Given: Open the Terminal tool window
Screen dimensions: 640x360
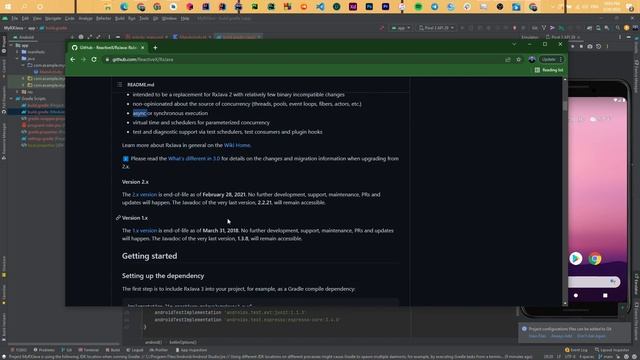Looking at the screenshot, I should [89, 350].
